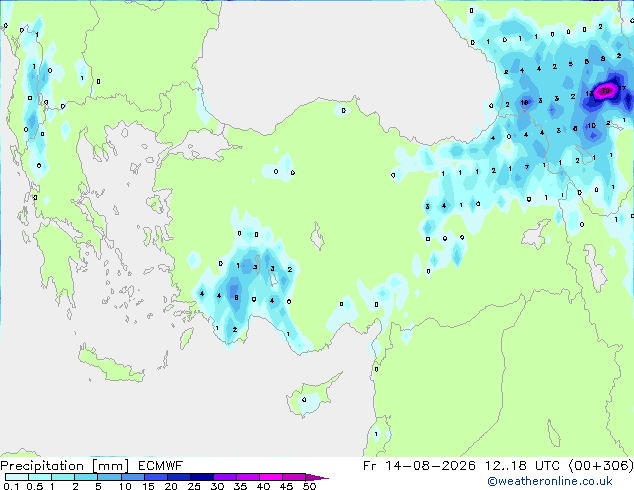Click the '0.1' legend tick label
Screen dimensions: 634x490
12,486
